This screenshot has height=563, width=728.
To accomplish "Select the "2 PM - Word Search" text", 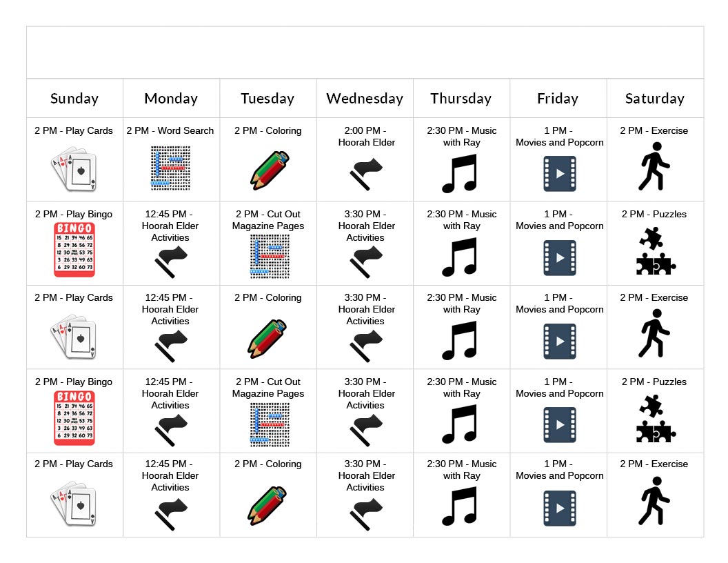I will [170, 130].
